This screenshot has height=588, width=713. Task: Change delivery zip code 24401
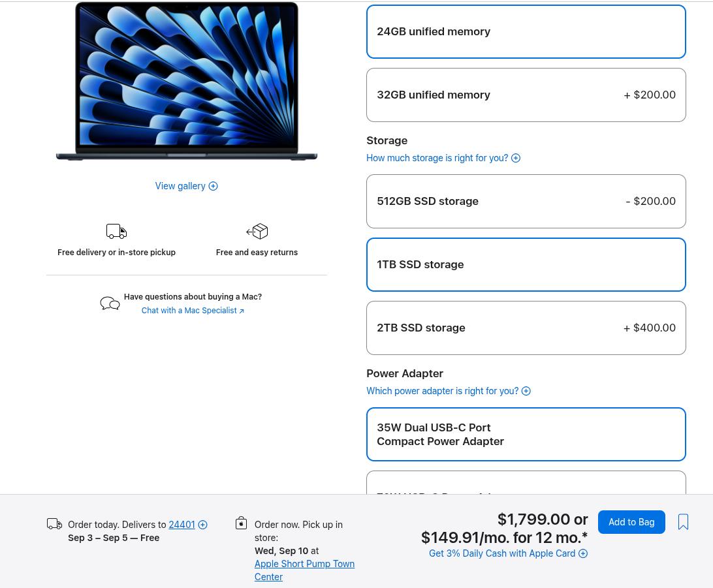182,525
